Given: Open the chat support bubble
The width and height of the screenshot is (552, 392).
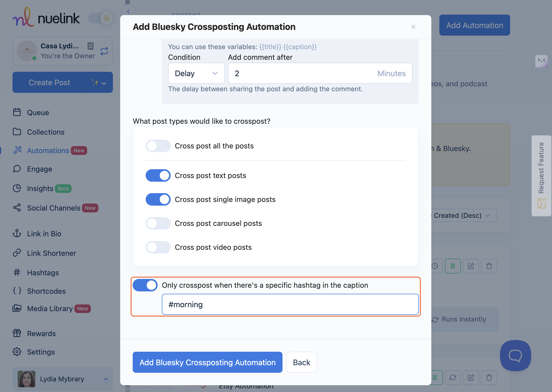Looking at the screenshot, I should coord(515,356).
